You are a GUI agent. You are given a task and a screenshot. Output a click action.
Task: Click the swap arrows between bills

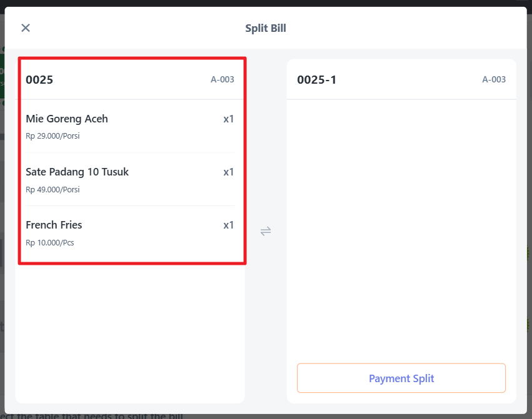tap(266, 231)
